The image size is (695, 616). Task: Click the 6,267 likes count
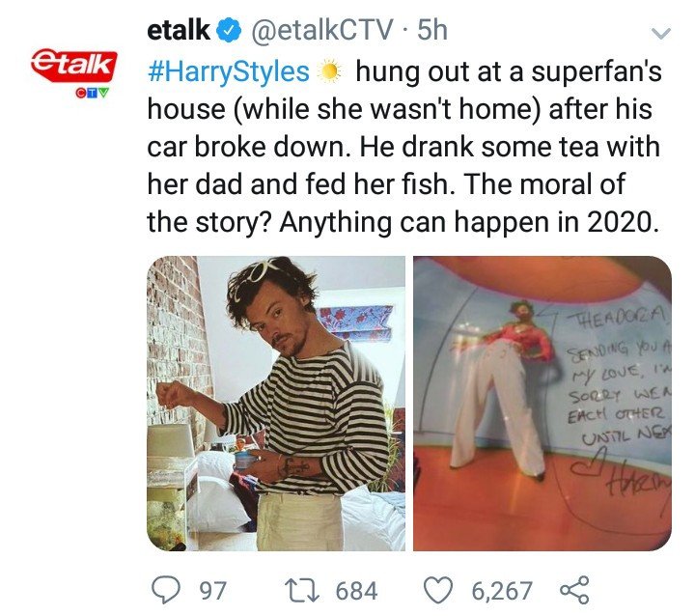click(x=502, y=591)
